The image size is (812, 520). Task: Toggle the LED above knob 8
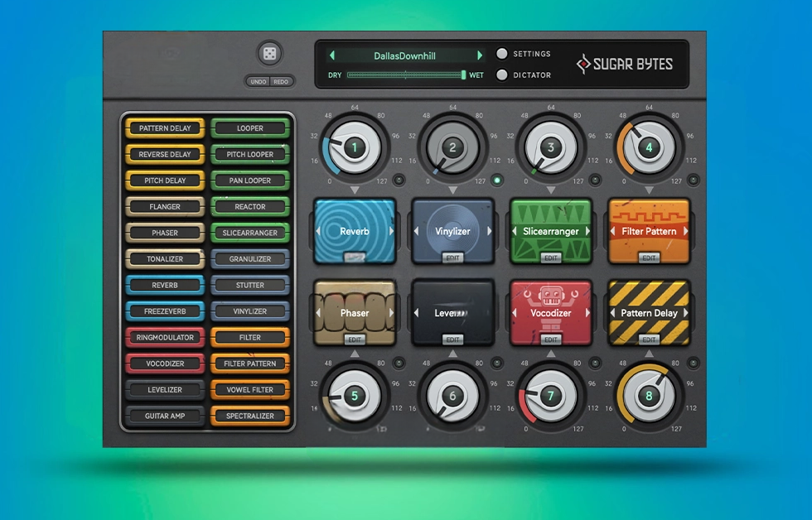(693, 364)
